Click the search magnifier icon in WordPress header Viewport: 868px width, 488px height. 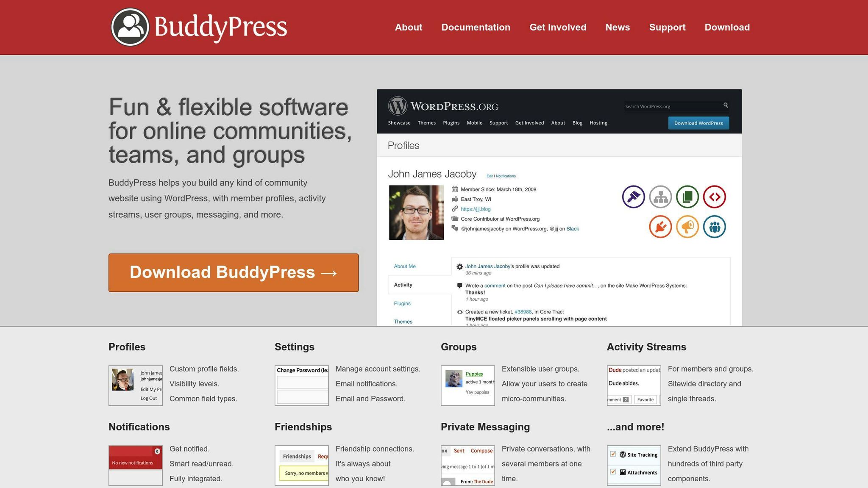point(726,105)
